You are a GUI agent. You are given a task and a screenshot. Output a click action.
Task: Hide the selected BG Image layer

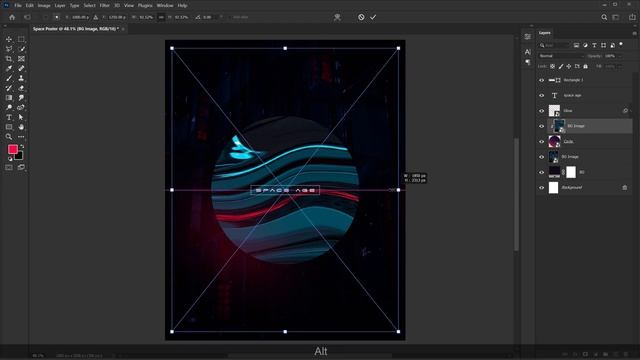[542, 127]
